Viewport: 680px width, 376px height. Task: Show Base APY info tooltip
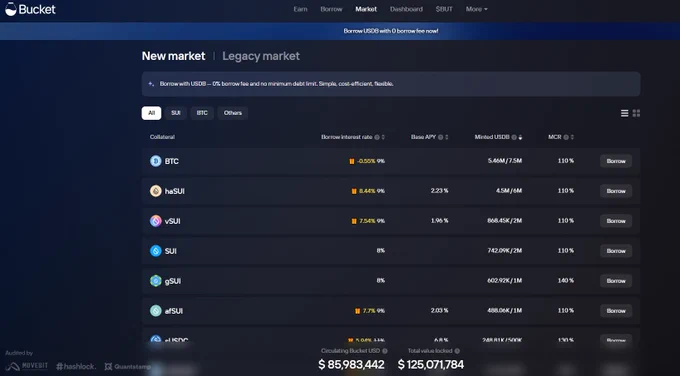point(440,137)
